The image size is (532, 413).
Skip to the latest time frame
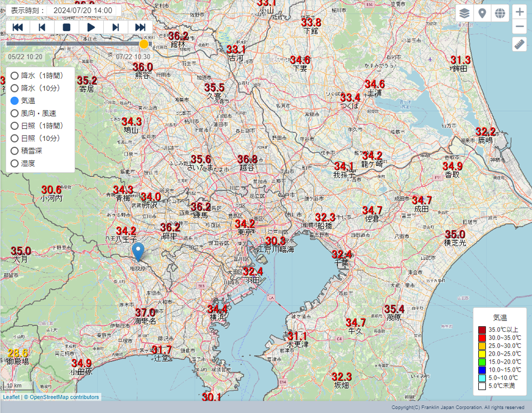[x=140, y=27]
